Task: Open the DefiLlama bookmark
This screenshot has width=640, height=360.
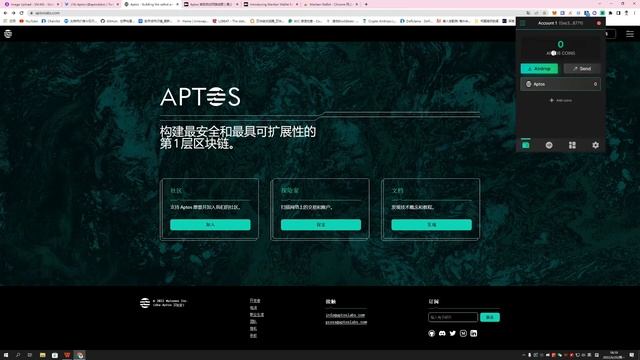Action: click(416, 21)
